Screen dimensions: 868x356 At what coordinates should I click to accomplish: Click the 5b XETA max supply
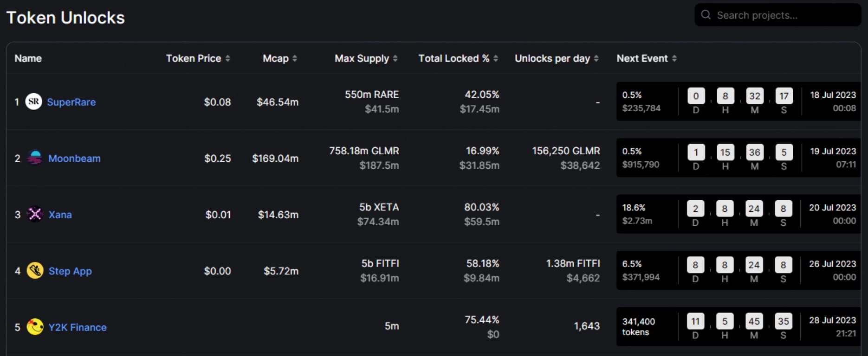379,207
